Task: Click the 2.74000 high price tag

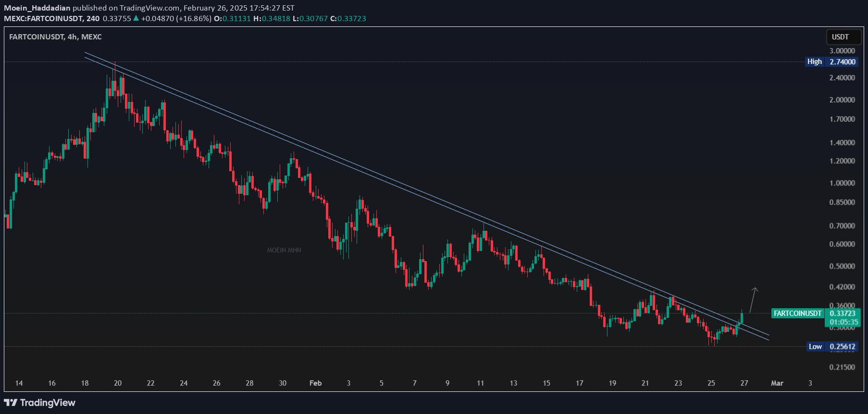Action: 842,62
